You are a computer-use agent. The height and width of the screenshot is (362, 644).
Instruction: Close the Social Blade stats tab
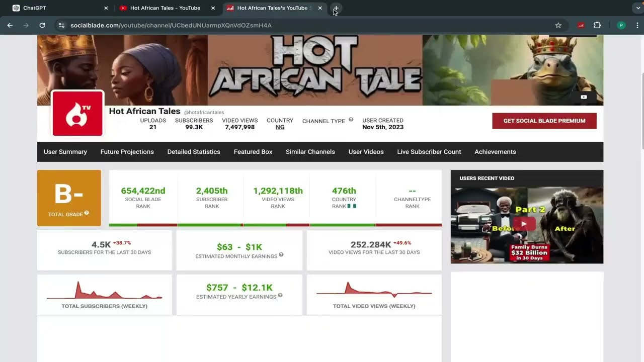[320, 8]
